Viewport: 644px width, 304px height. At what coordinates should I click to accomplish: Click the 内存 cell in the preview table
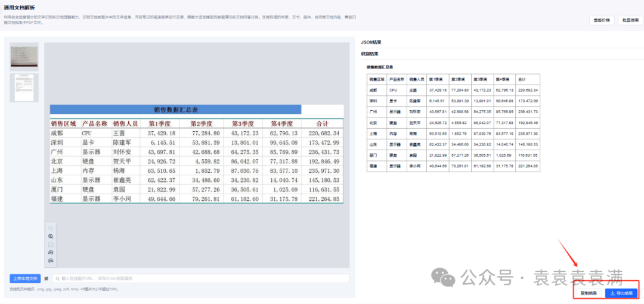point(88,170)
